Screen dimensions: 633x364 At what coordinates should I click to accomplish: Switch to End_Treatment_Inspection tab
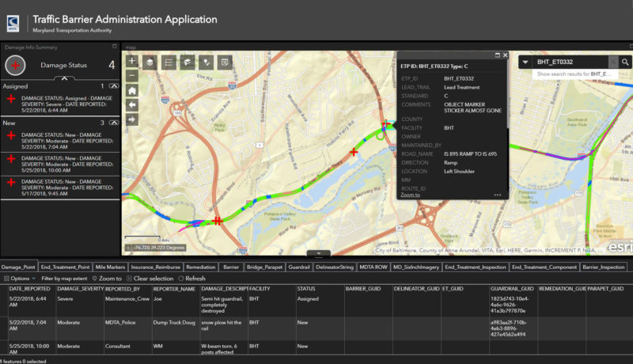click(x=476, y=267)
